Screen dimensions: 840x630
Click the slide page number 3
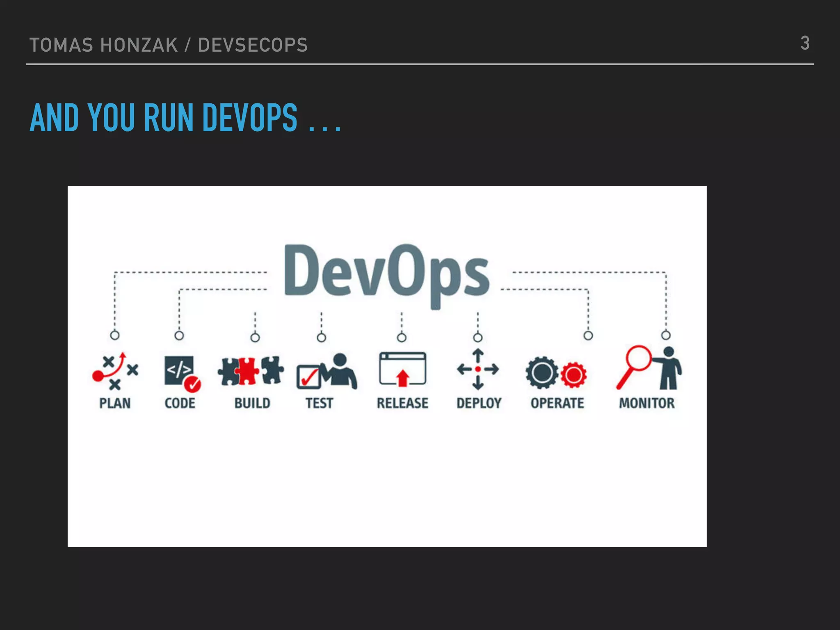pyautogui.click(x=805, y=43)
